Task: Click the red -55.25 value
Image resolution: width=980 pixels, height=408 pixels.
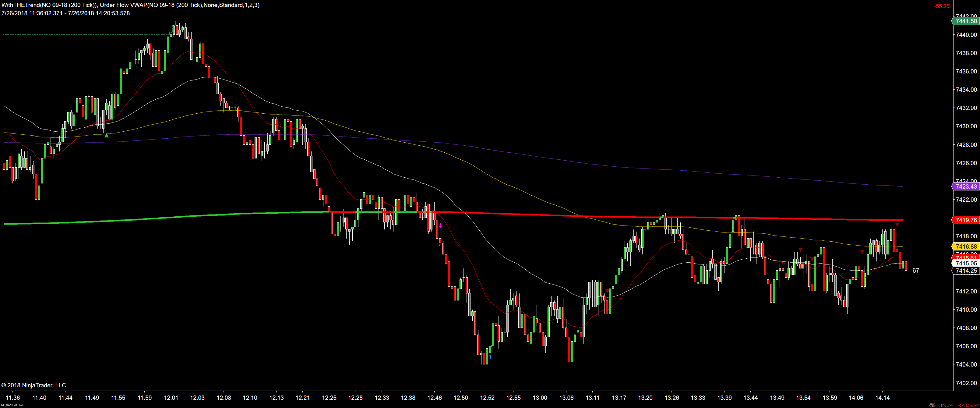Action: 941,6
